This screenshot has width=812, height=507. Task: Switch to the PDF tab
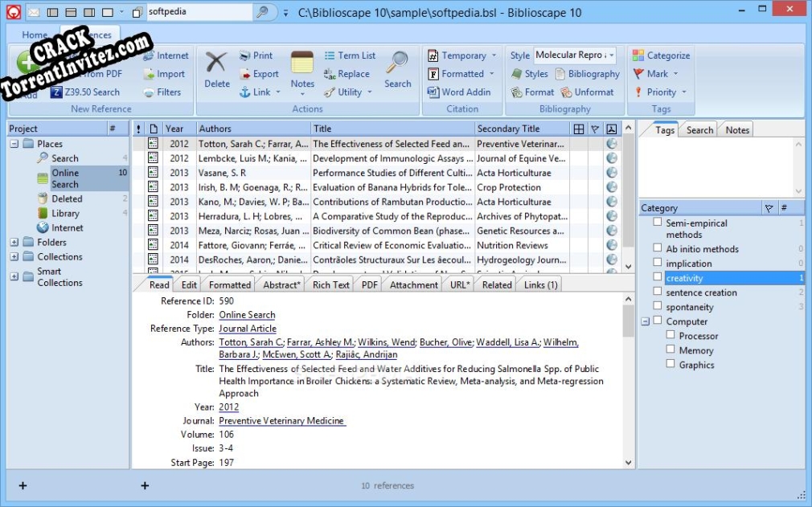coord(368,284)
